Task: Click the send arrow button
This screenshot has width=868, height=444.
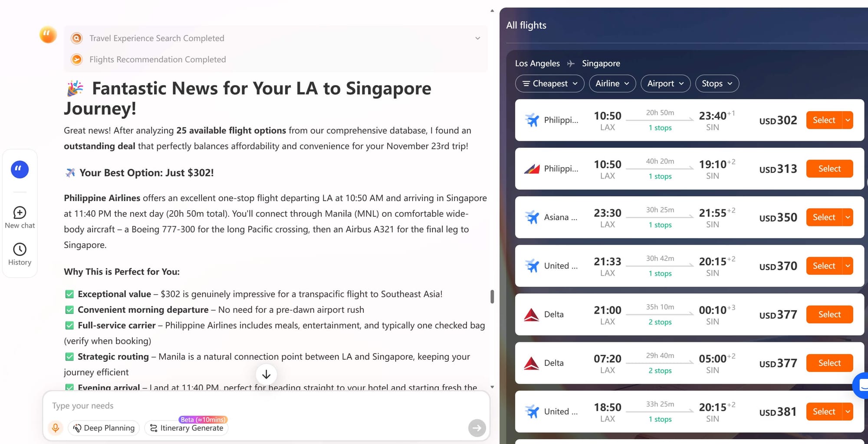Action: click(x=477, y=428)
